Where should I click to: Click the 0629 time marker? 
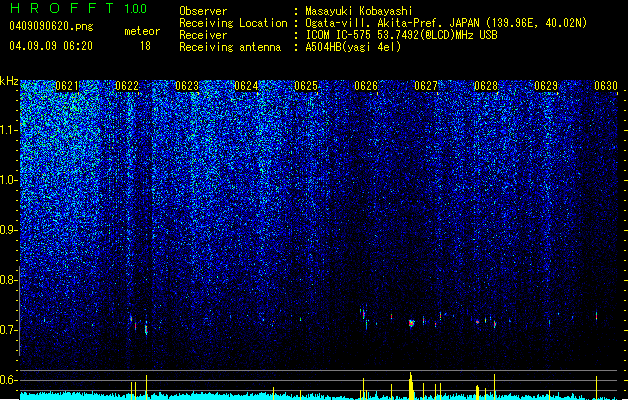[546, 86]
